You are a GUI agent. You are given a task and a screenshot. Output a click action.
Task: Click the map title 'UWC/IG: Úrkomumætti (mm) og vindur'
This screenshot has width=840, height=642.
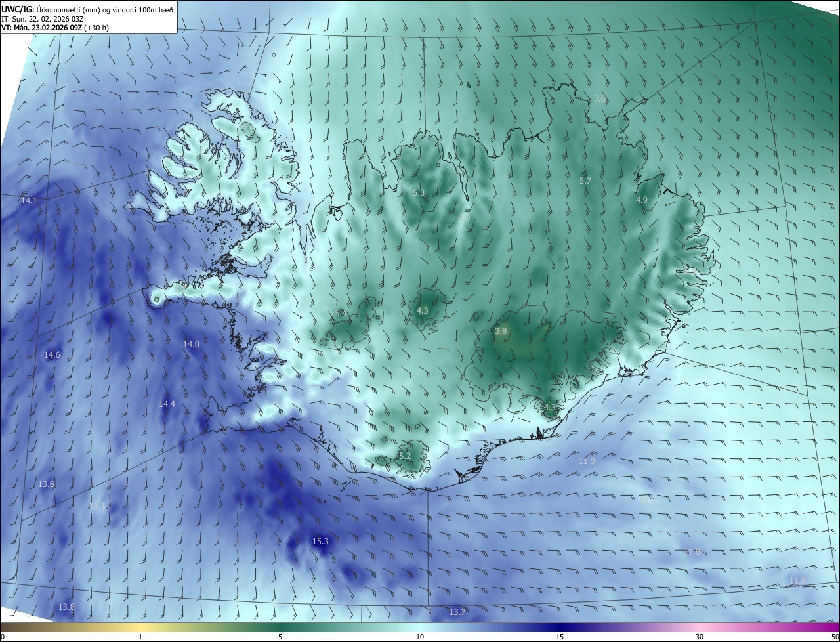[x=87, y=9]
